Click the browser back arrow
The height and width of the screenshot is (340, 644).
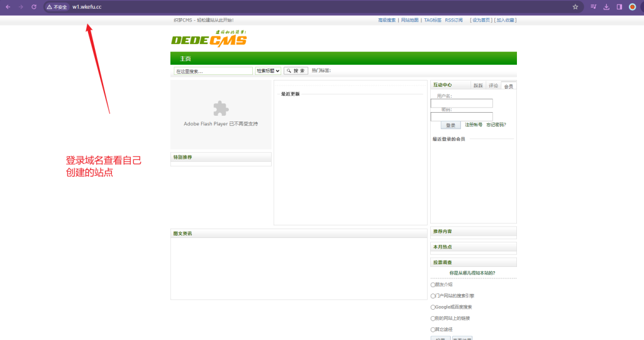[8, 7]
